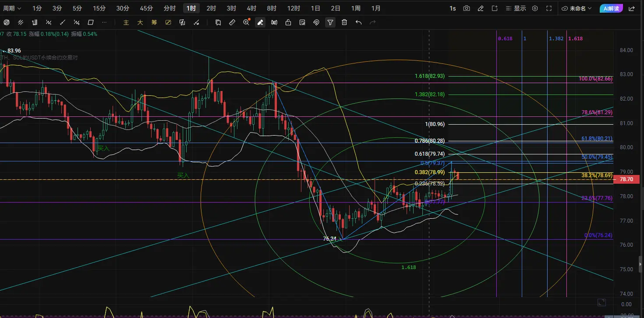Viewport: 644px width, 318px height.
Task: Click the trash can delete drawings icon
Action: coord(344,22)
